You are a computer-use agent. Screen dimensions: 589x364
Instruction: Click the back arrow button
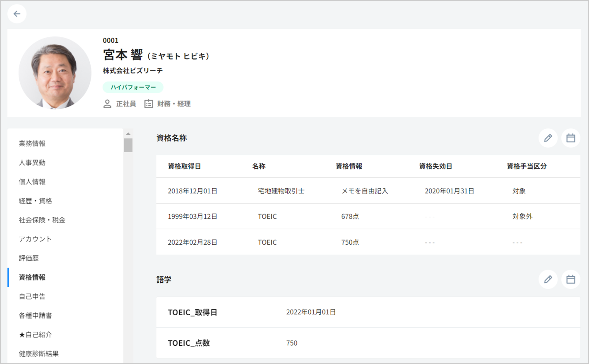[x=17, y=14]
